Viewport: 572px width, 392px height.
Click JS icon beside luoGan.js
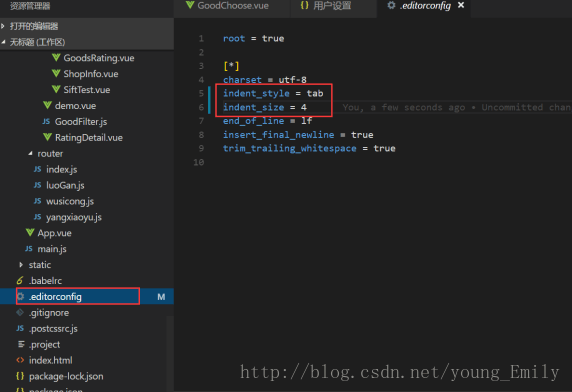coord(38,185)
